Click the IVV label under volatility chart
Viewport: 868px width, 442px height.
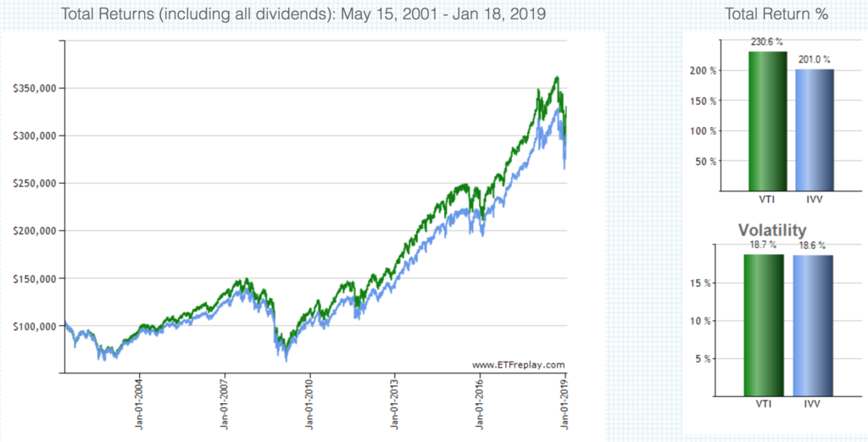[x=813, y=404]
